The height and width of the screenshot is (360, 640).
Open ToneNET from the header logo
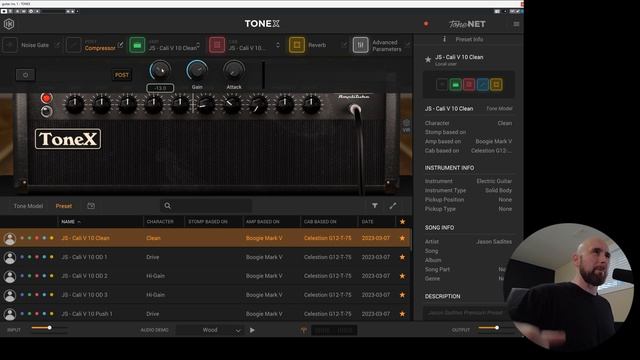pos(467,24)
